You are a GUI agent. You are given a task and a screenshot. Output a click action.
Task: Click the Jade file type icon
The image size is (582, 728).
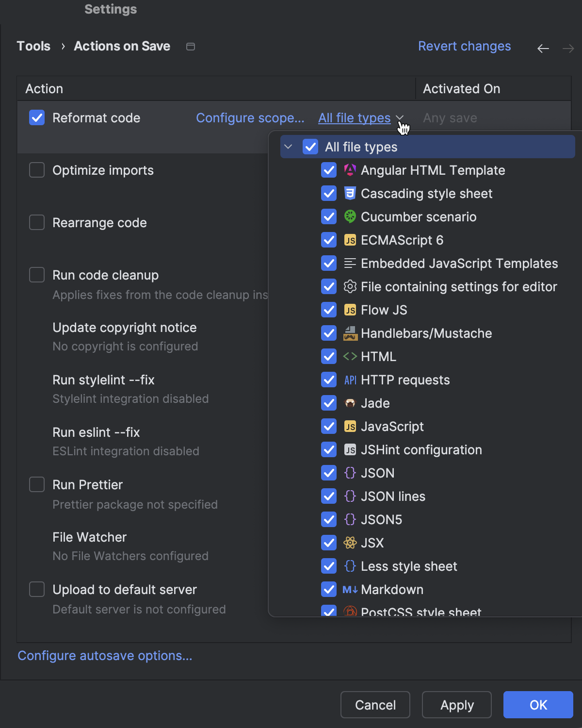[350, 403]
